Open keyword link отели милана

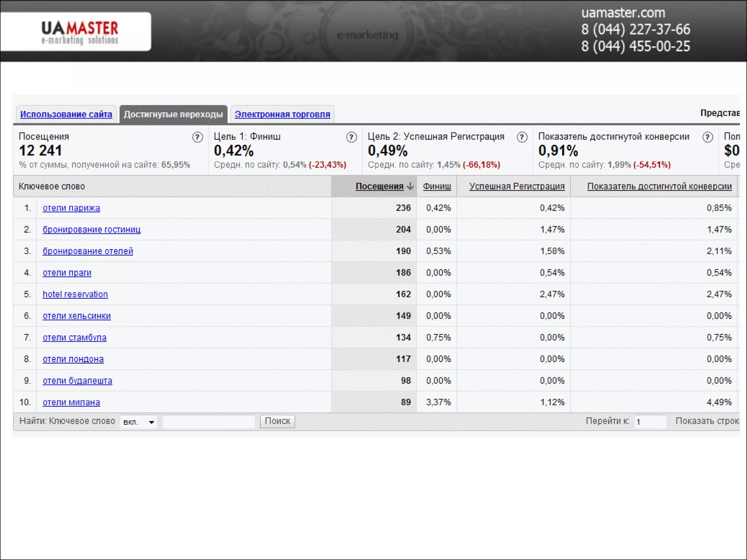[71, 402]
